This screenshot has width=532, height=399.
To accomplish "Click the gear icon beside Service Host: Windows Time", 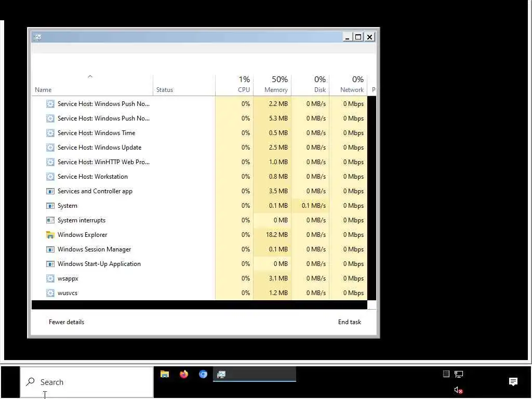I will pos(50,133).
